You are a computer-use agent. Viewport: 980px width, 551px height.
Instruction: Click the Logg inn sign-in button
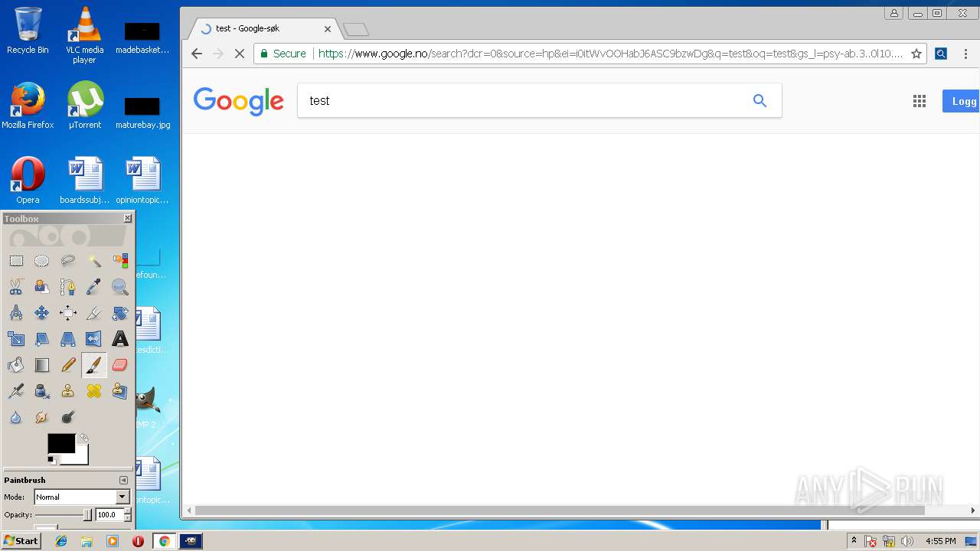(x=962, y=101)
